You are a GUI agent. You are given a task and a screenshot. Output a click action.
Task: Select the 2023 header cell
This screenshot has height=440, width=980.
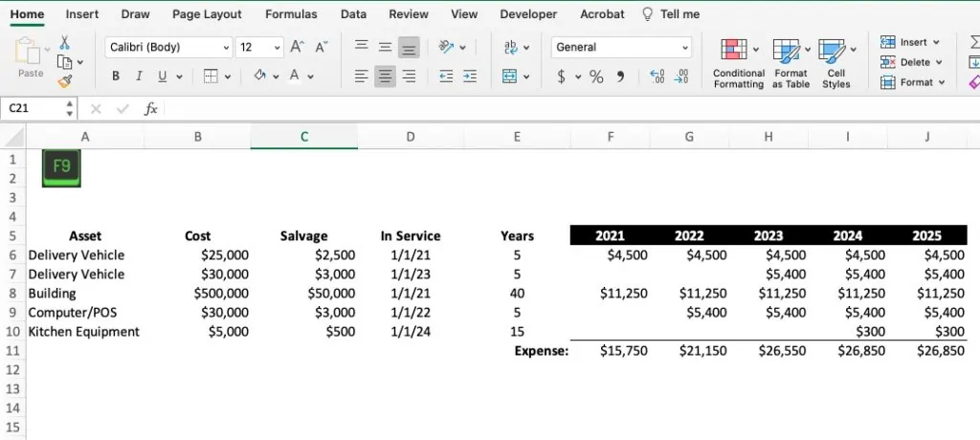[x=768, y=235]
